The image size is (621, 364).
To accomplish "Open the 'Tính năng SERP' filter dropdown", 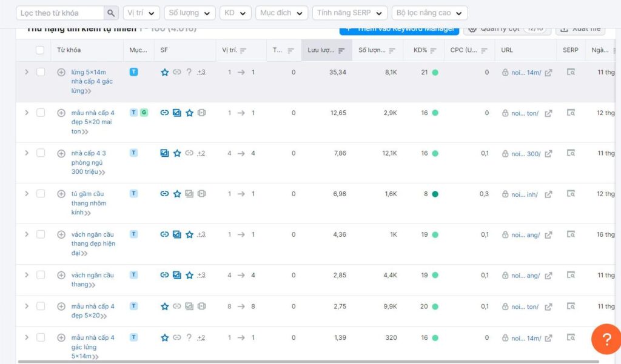I will (x=350, y=13).
